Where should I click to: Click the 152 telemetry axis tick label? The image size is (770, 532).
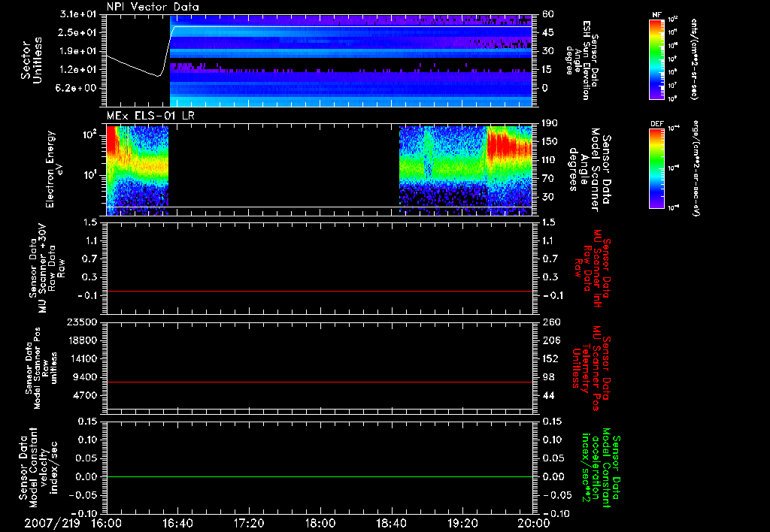550,358
